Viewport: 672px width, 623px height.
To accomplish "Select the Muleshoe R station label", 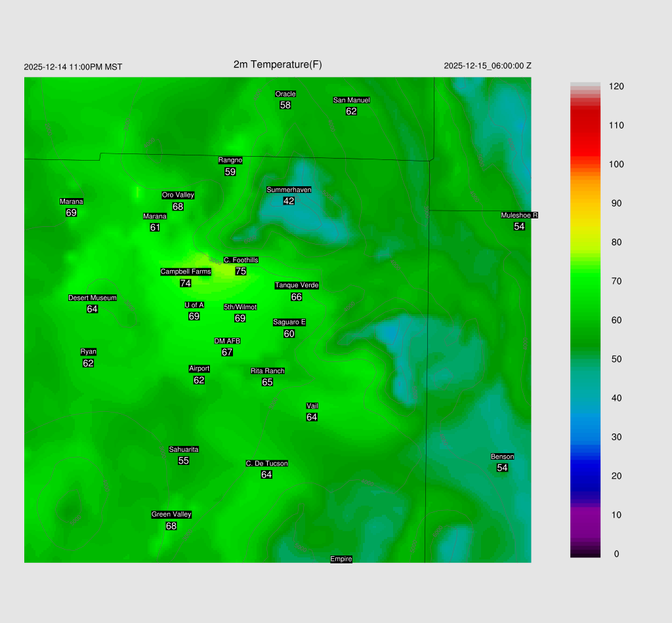I will (519, 215).
